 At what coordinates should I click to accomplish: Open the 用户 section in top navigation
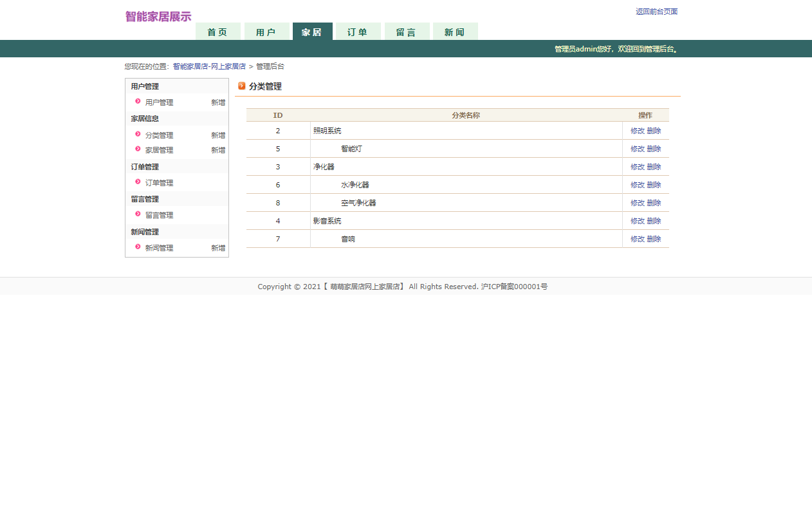click(267, 31)
